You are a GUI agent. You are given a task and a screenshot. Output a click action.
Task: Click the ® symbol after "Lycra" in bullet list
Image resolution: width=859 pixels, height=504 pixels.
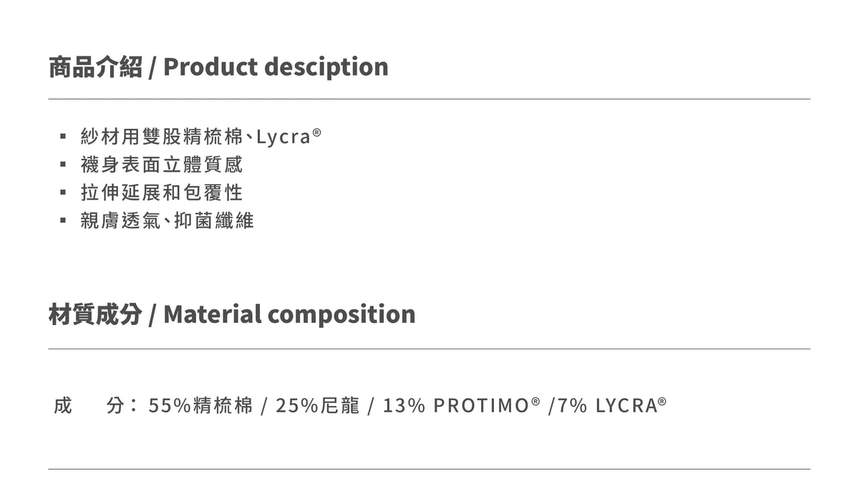pos(317,132)
